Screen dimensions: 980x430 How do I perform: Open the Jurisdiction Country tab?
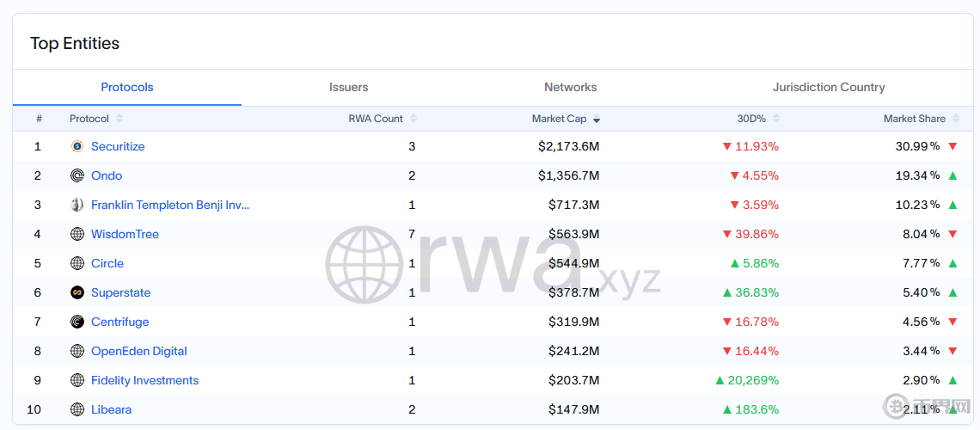pyautogui.click(x=829, y=87)
